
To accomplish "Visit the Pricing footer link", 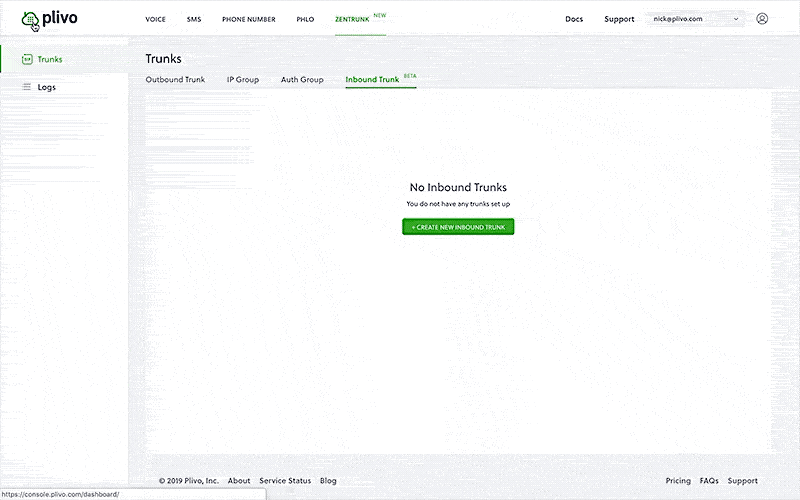I will [678, 481].
